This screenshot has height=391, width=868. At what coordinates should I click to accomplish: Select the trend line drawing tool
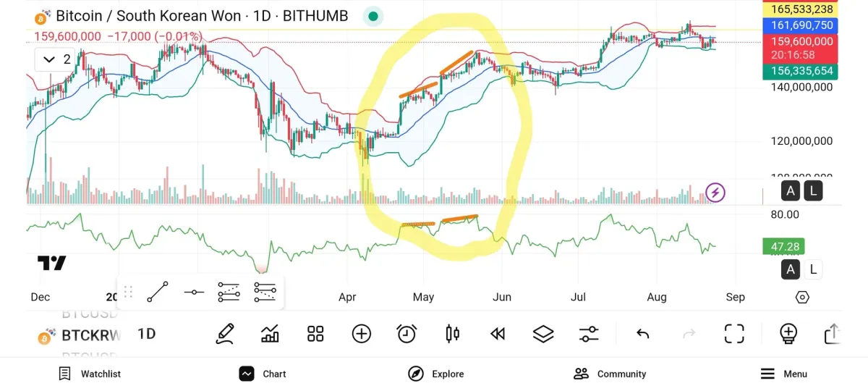pyautogui.click(x=158, y=292)
